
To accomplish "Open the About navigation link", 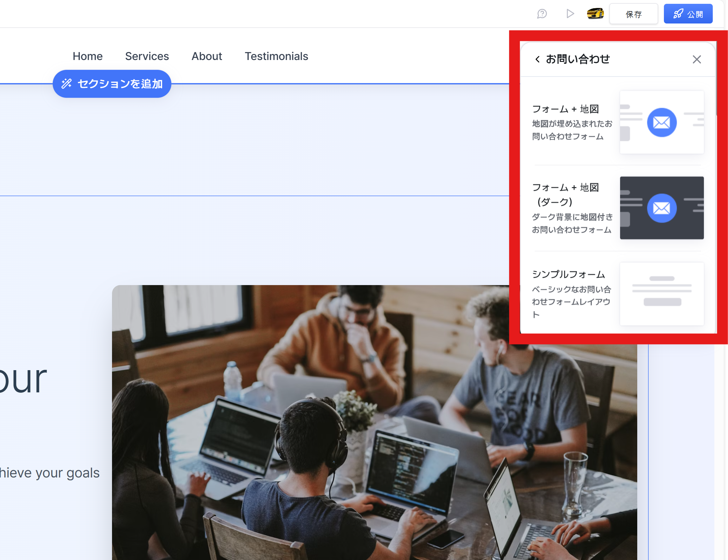I will click(x=207, y=56).
